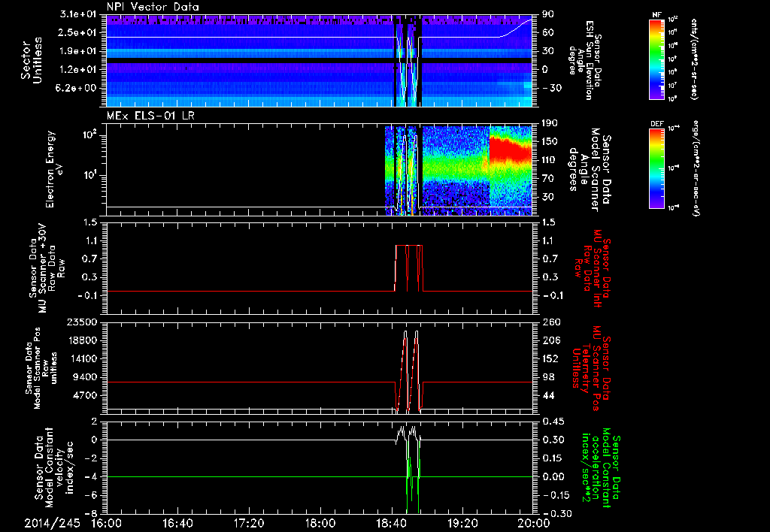Click the NF flux color bar
Viewport: 770px width, 532px height.
[656, 59]
